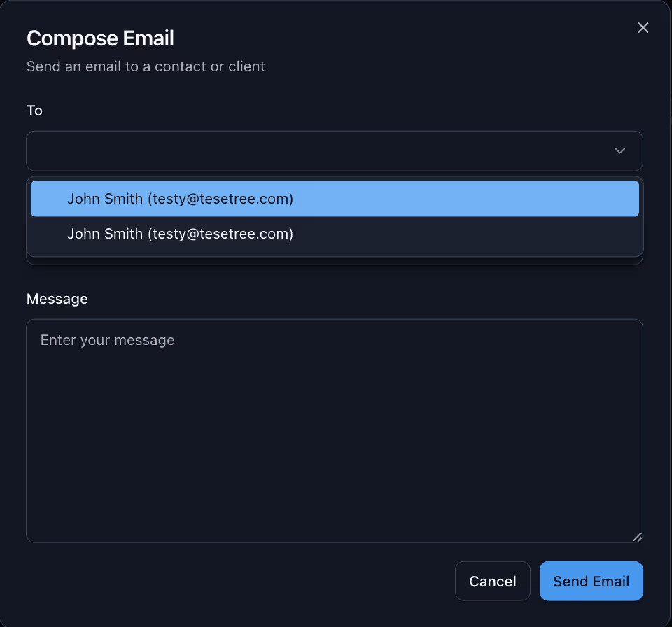Viewport: 672px width, 627px height.
Task: Click the chevron arrow in To field
Action: [619, 151]
